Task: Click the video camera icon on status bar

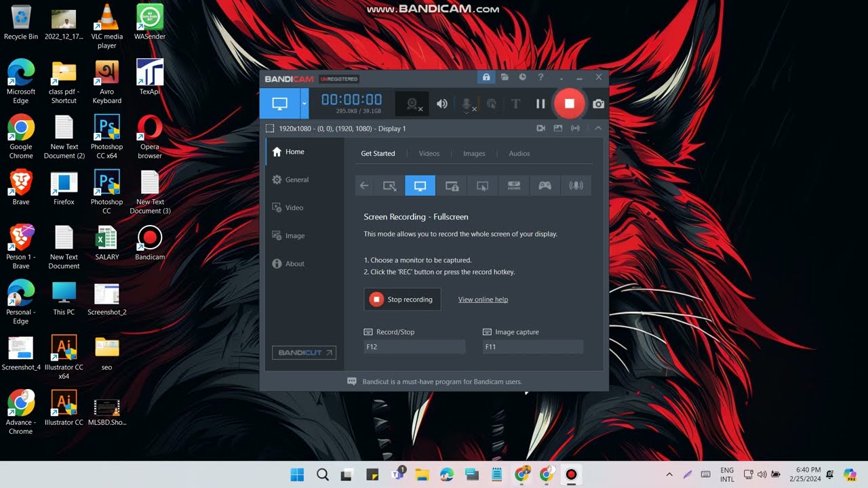Action: coord(541,128)
